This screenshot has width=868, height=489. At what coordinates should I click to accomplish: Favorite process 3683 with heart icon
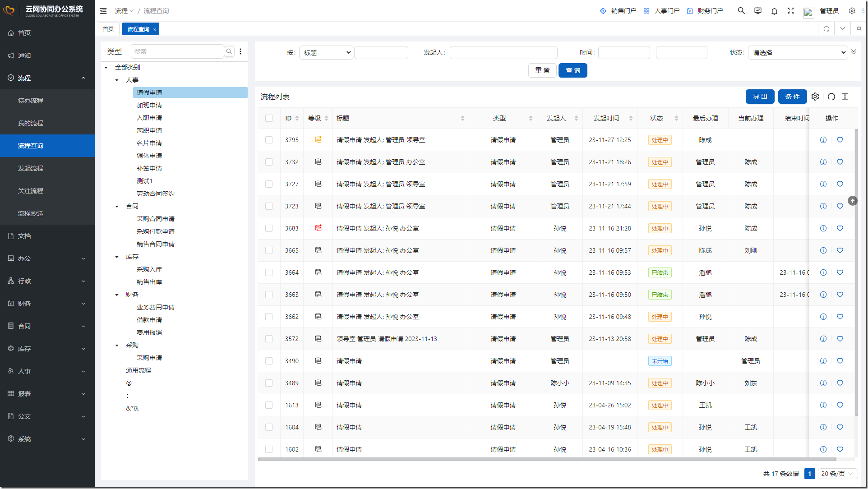(840, 228)
